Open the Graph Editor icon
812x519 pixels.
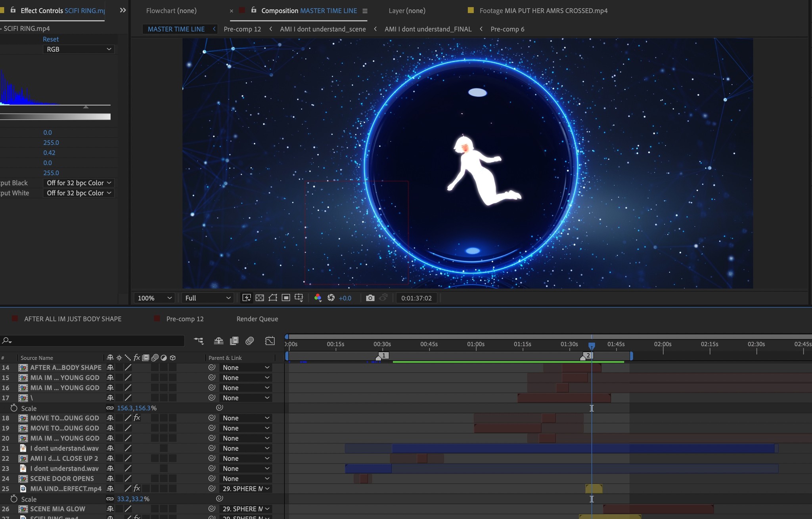point(270,341)
